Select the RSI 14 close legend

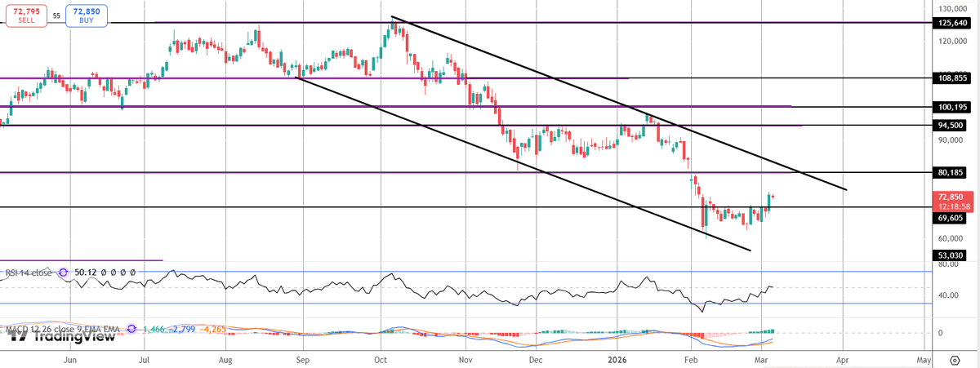[27, 272]
